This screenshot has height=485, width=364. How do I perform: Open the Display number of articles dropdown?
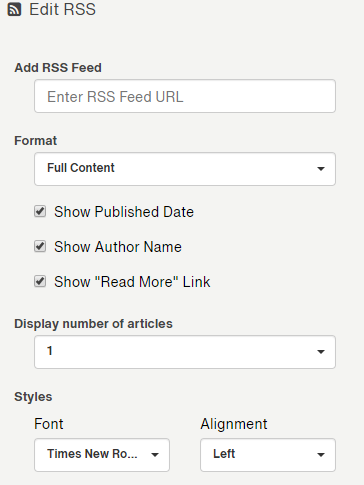point(185,352)
